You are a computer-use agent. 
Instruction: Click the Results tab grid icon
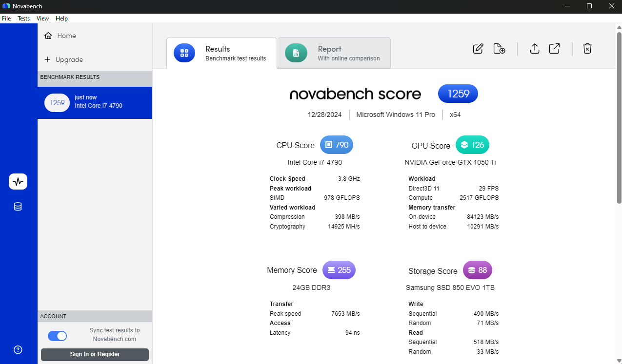coord(184,53)
